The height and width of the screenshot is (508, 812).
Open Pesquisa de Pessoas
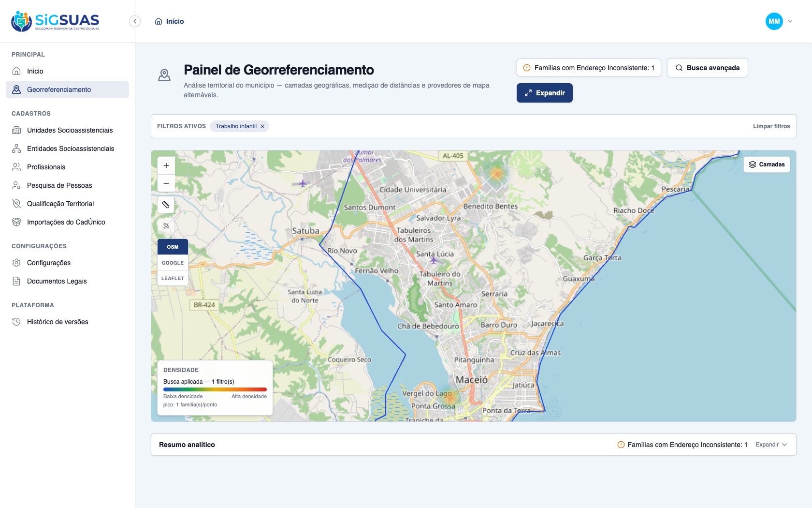click(67, 185)
